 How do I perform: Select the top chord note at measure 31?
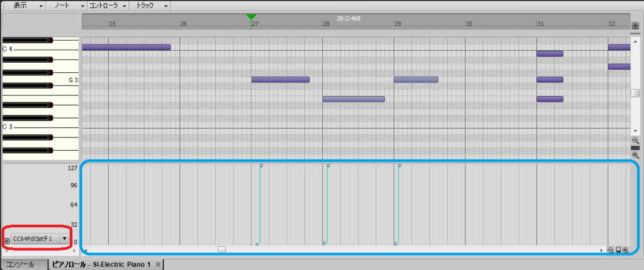pos(550,54)
